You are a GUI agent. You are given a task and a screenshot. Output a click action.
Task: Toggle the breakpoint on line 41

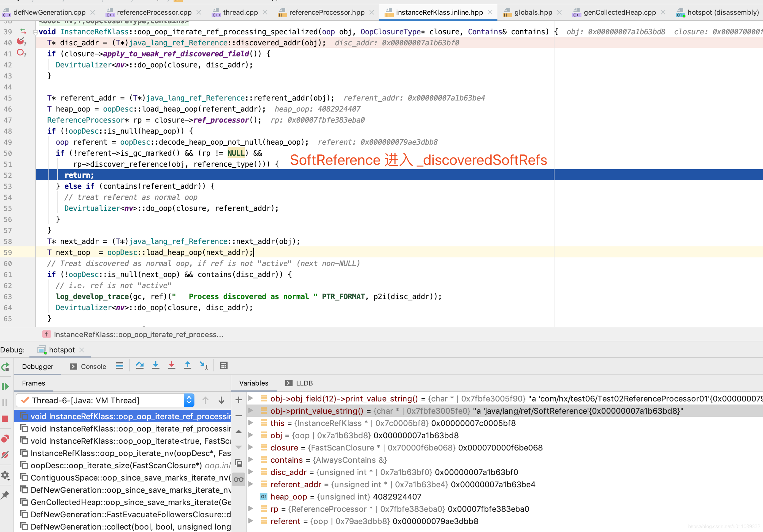coord(21,53)
